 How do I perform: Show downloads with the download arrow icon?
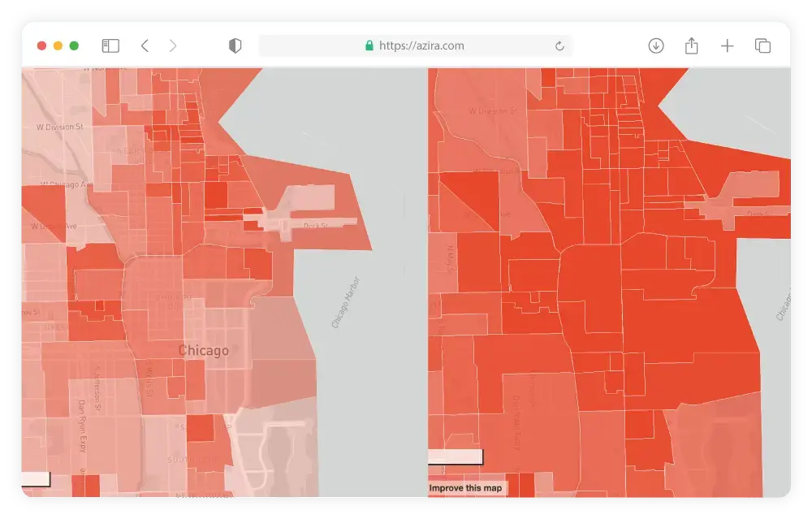coord(656,46)
